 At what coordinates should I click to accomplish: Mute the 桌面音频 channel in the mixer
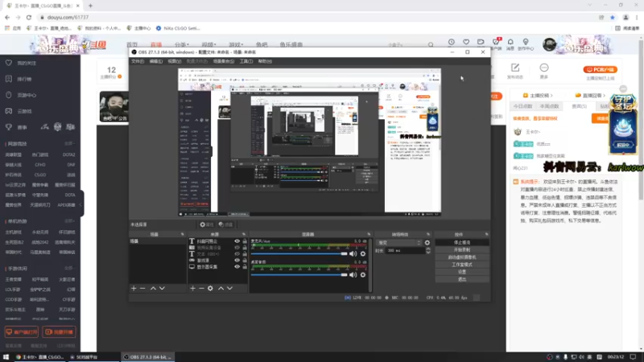pyautogui.click(x=353, y=274)
